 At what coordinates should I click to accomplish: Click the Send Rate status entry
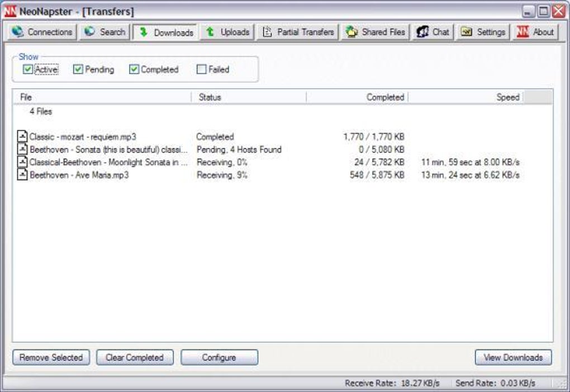(496, 383)
